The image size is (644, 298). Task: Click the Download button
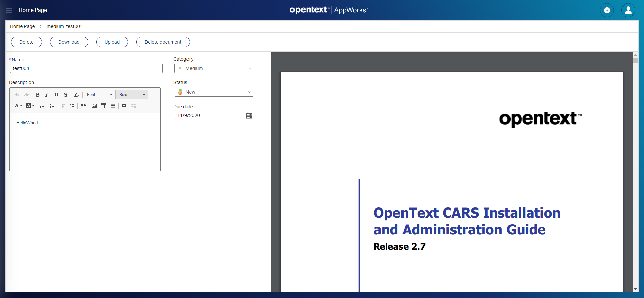pos(69,42)
